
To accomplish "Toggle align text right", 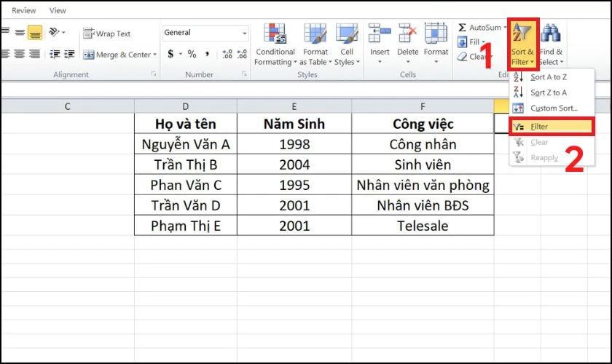I will [x=35, y=54].
